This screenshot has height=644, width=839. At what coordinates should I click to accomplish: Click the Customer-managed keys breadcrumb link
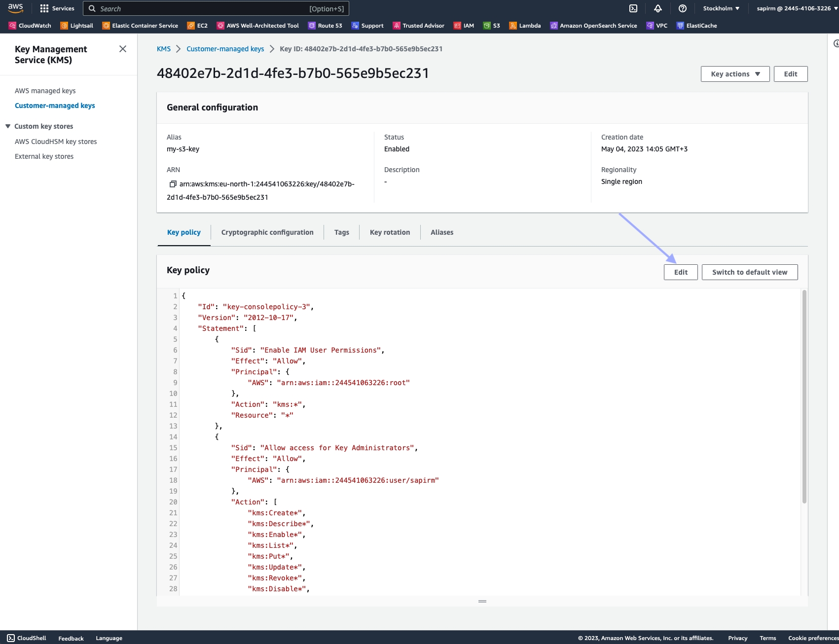225,49
